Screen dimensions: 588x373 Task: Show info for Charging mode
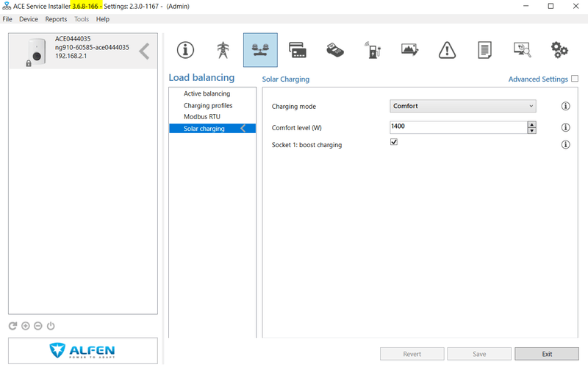[565, 106]
